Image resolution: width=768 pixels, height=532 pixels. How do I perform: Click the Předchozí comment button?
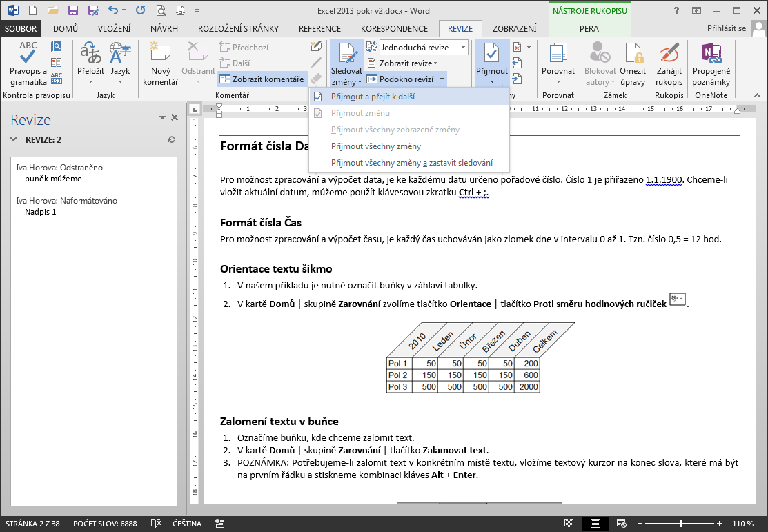tap(244, 47)
